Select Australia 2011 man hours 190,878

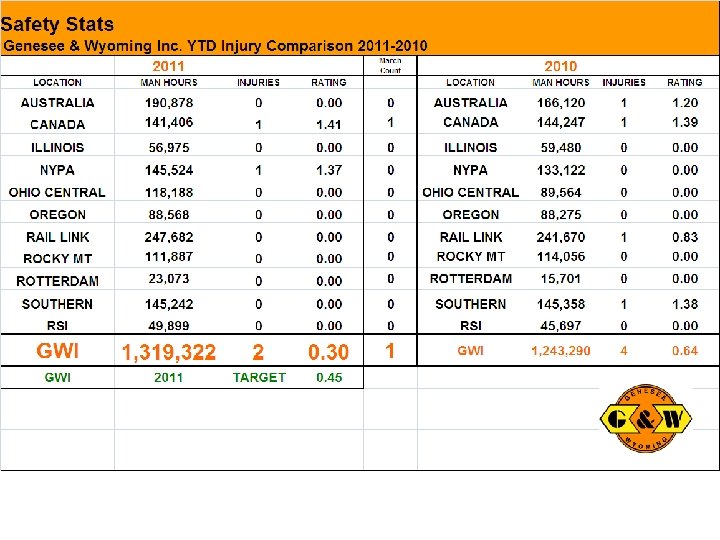point(169,103)
